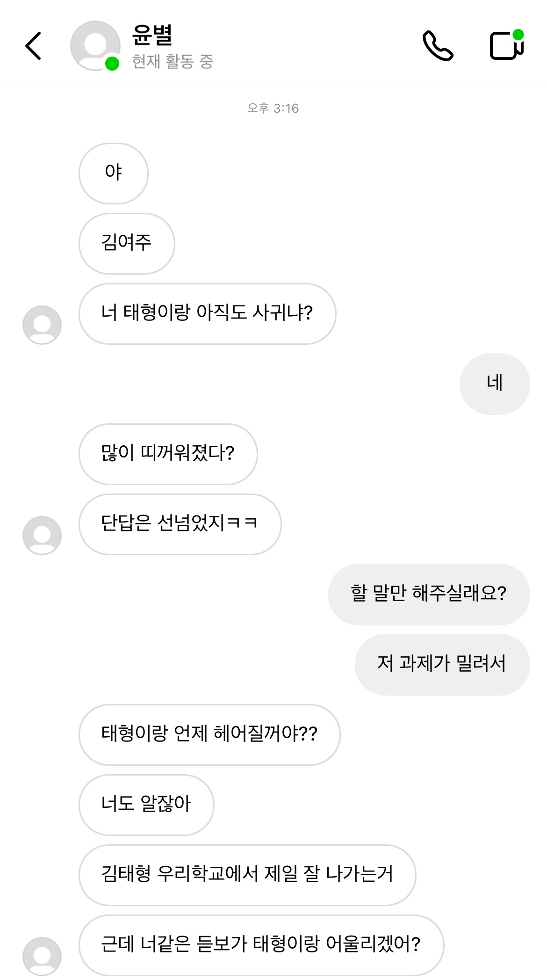Tap the '현재 활동 중' status text
The image size is (547, 980).
[173, 61]
